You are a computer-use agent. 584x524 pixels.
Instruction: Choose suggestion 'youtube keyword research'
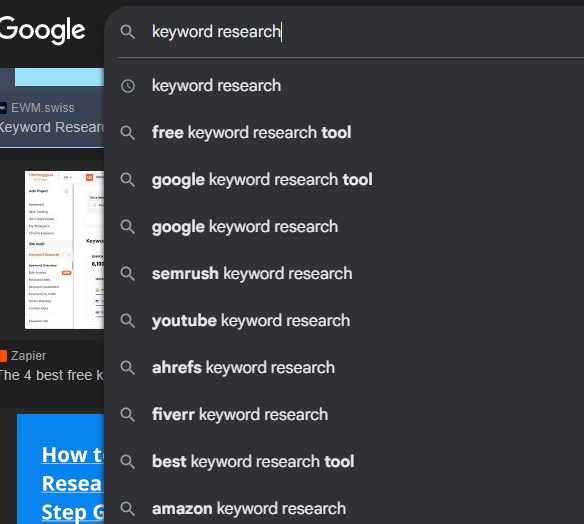pyautogui.click(x=345, y=321)
